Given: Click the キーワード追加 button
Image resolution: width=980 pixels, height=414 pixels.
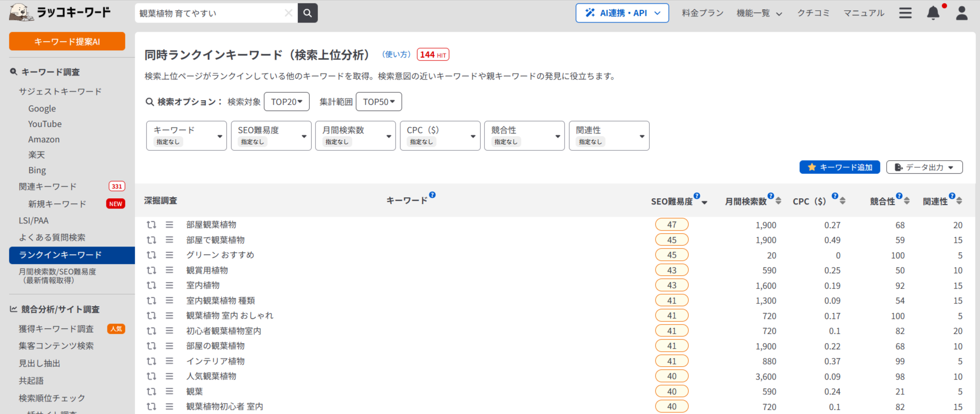Looking at the screenshot, I should coord(840,167).
